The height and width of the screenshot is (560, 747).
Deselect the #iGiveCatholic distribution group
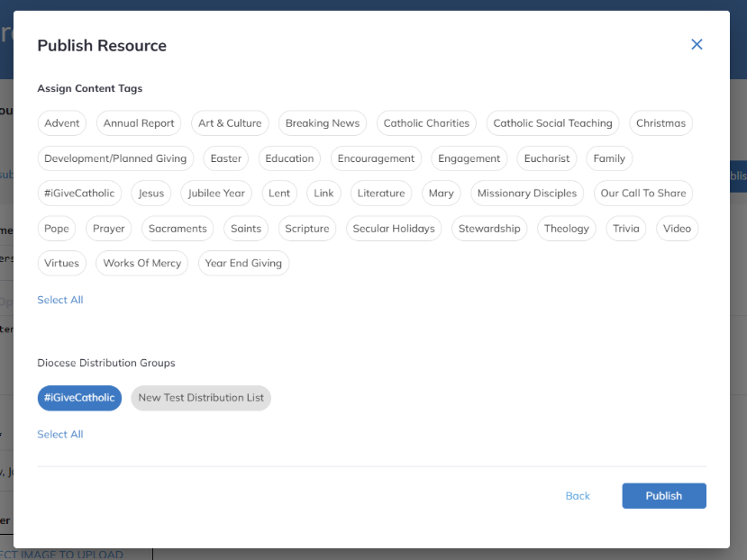tap(79, 397)
